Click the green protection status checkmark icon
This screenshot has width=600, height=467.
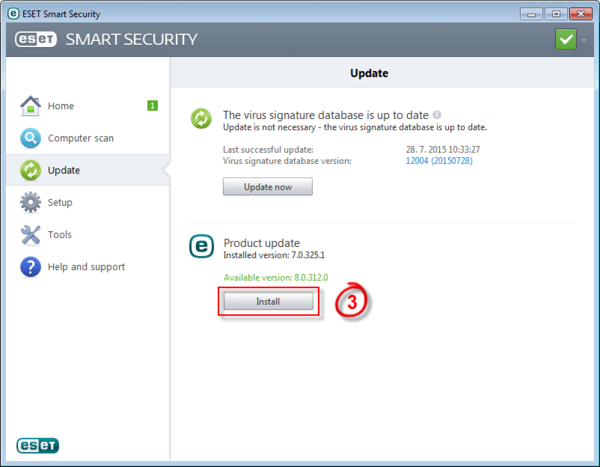point(566,39)
